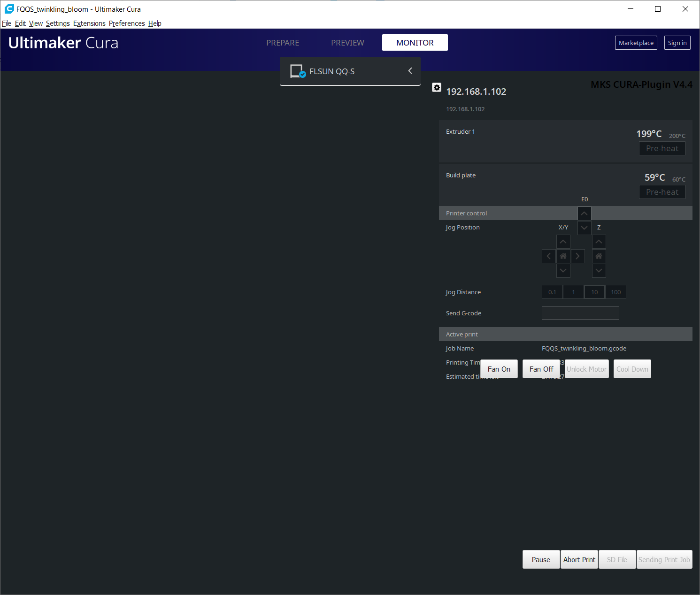Viewport: 700px width, 595px height.
Task: Jog X/Y axis upward one step
Action: coord(563,242)
